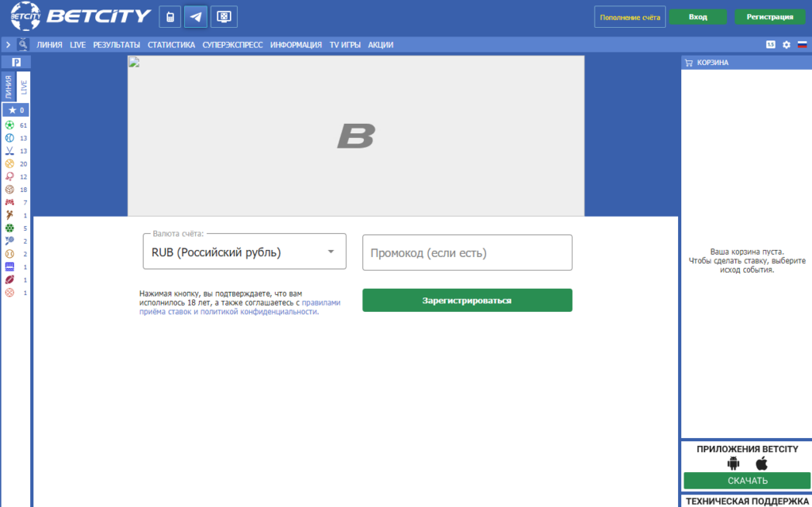Select esports gamepad icon with 7 events
The image size is (812, 507).
[10, 202]
